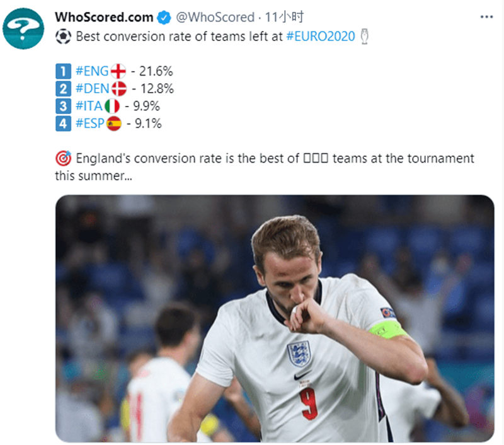Open the #DEN hashtag
Image resolution: width=504 pixels, height=445 pixels.
click(92, 89)
